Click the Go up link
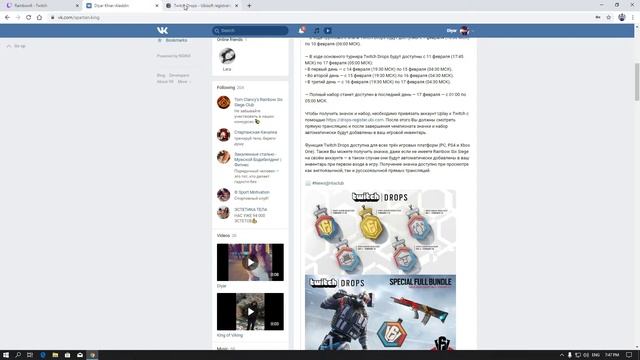This screenshot has height=360, width=640. tap(16, 46)
